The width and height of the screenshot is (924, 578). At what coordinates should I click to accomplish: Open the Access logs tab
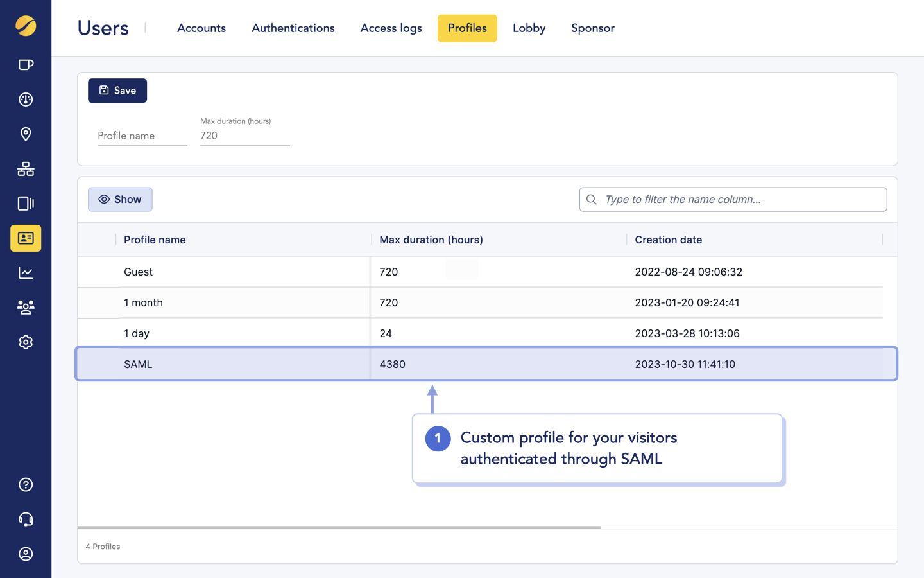coord(391,28)
